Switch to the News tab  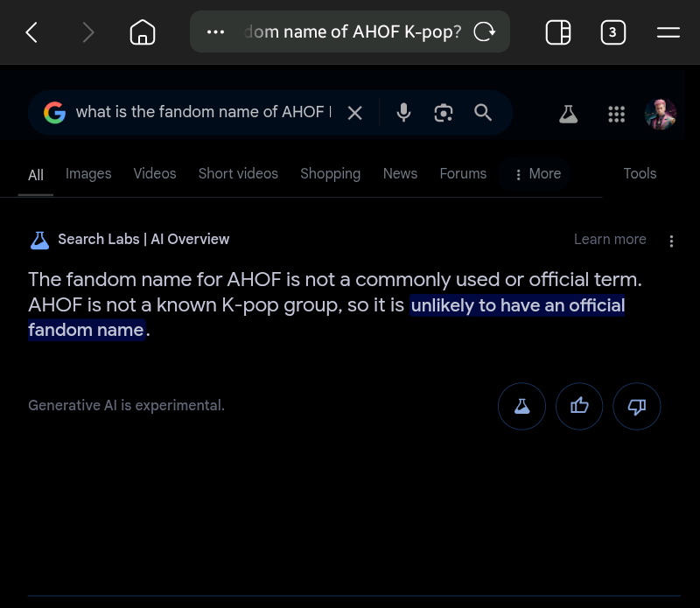[x=400, y=174]
